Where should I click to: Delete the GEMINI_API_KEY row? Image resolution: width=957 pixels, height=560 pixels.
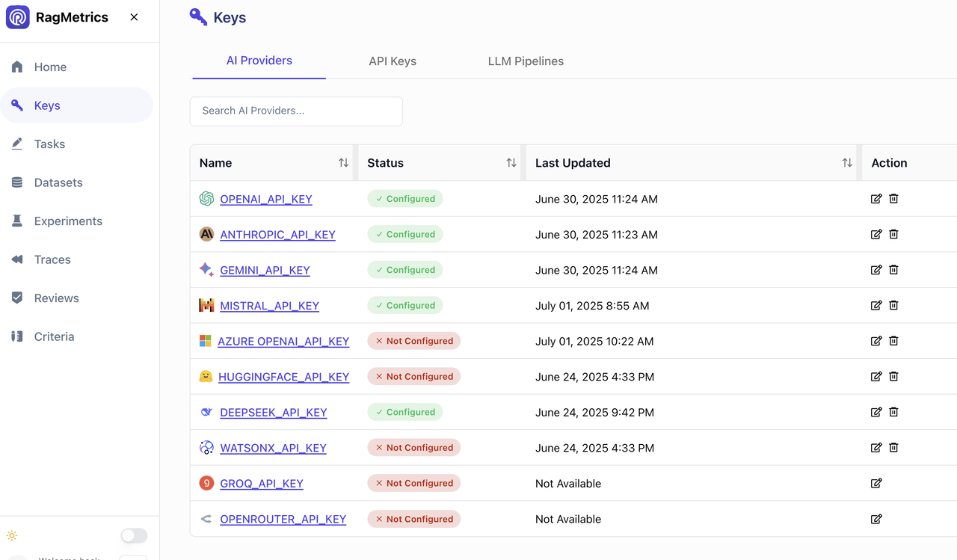tap(893, 270)
